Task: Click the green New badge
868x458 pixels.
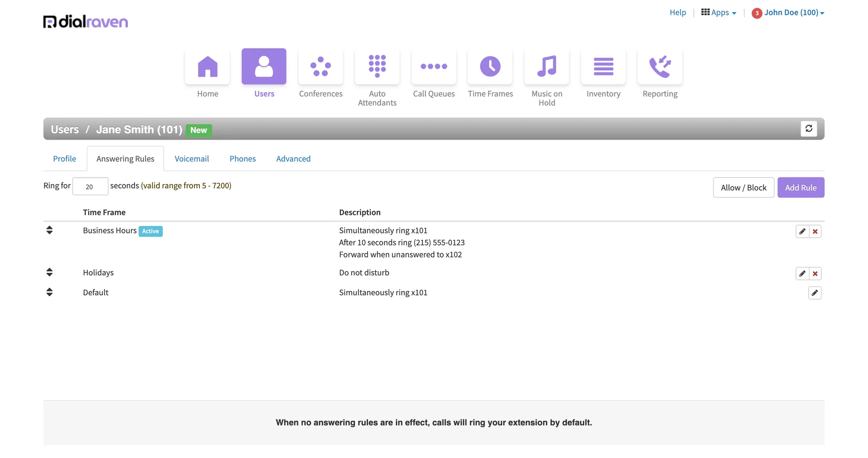Action: click(199, 130)
